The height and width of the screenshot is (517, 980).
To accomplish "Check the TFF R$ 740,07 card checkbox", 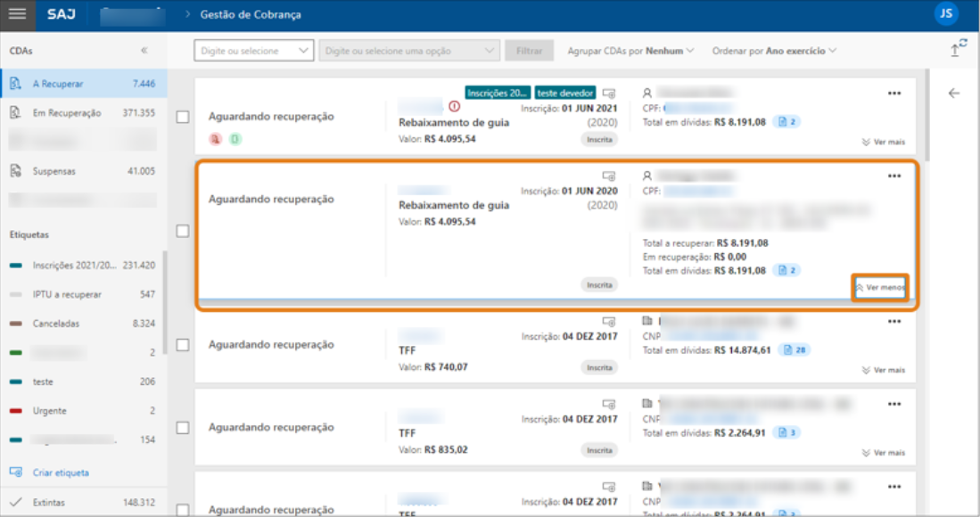I will pos(183,345).
